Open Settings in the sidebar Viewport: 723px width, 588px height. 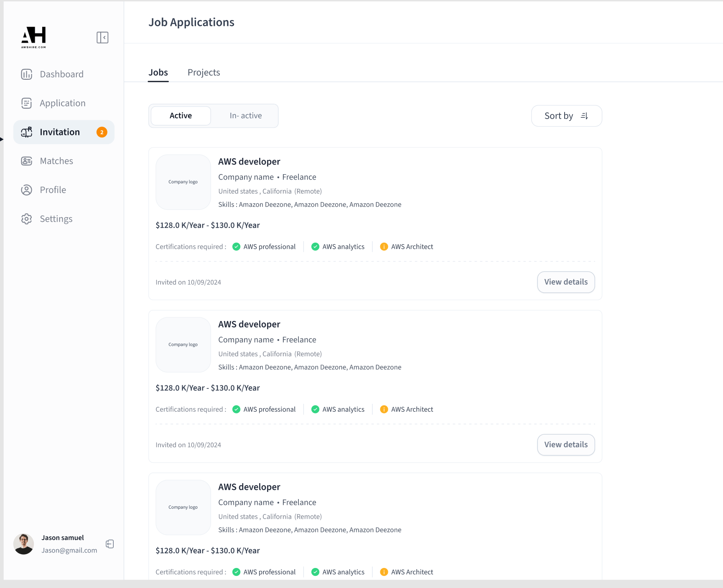(64, 219)
